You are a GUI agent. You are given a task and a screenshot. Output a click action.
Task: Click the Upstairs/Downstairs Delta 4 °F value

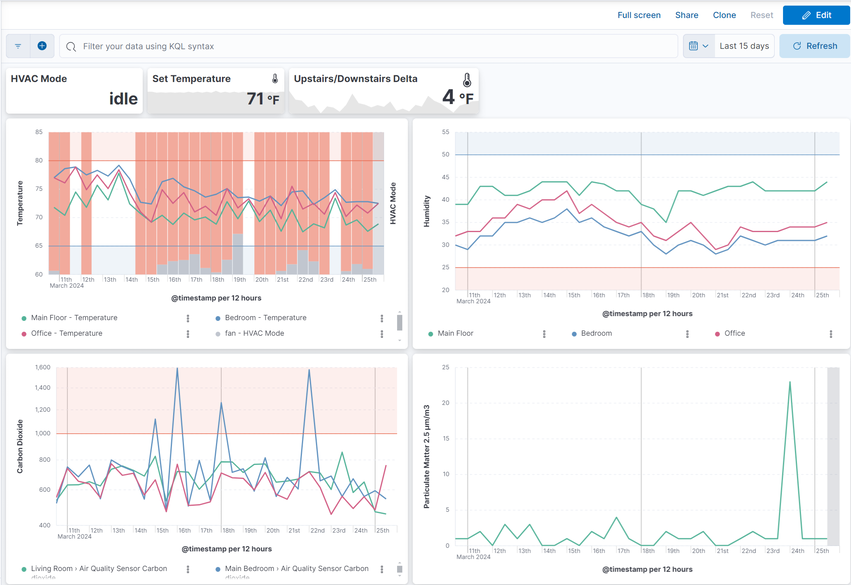pyautogui.click(x=458, y=97)
